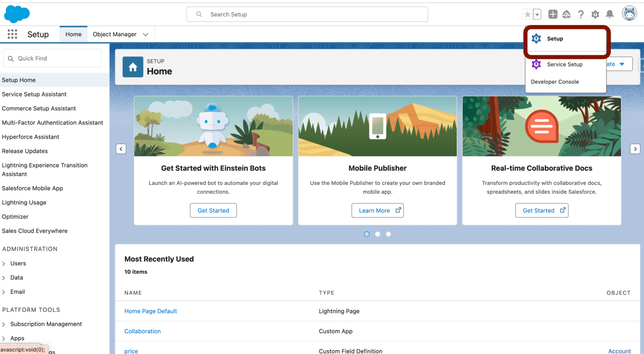Select Developer Console from the setup menu
The width and height of the screenshot is (644, 354).
click(x=555, y=82)
